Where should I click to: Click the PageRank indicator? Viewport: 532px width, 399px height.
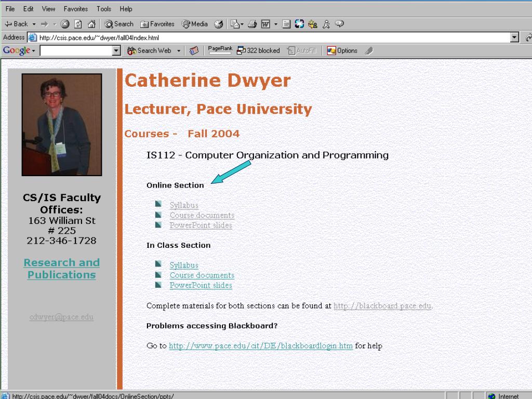[220, 50]
